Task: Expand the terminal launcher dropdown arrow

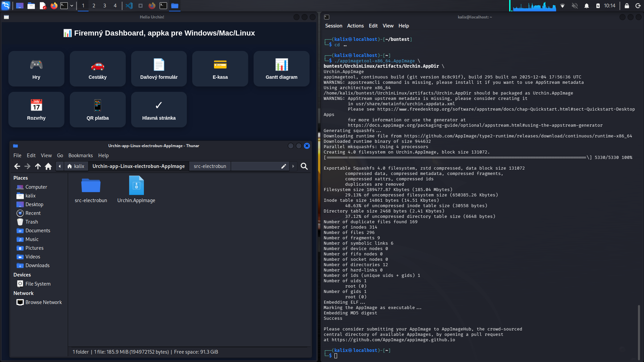Action: 72,6
